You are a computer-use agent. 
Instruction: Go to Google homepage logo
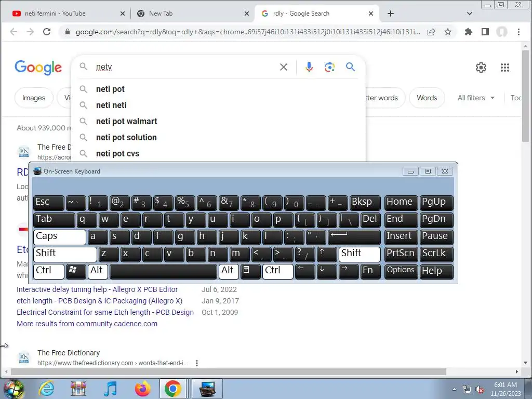tap(38, 67)
